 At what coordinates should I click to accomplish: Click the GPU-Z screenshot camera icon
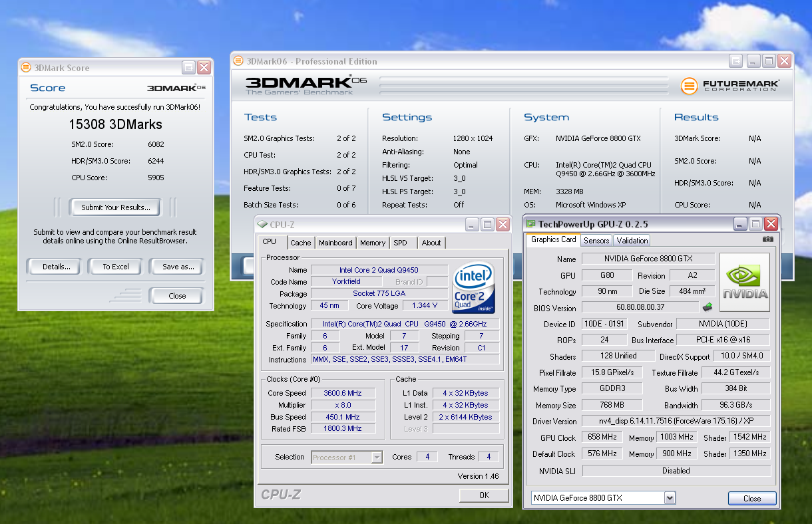tap(767, 239)
